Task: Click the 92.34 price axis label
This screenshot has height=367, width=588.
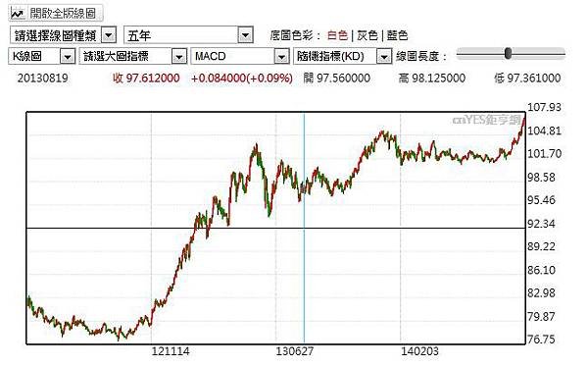Action: click(542, 224)
